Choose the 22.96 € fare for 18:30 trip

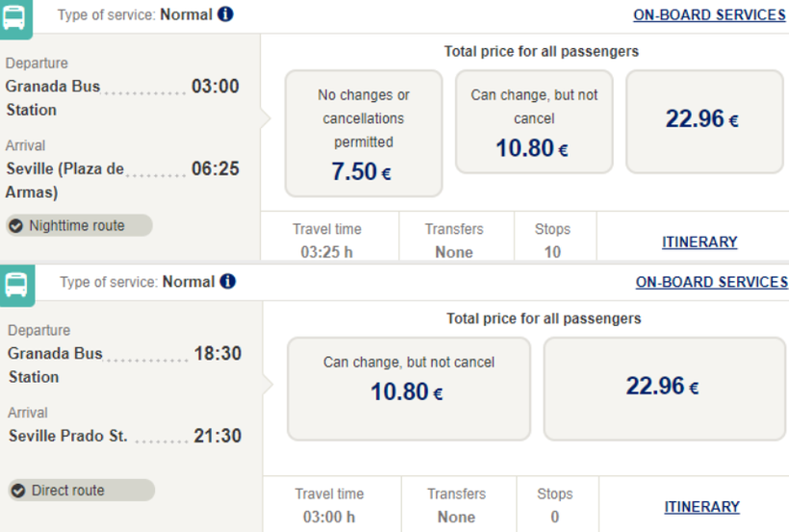pos(664,387)
